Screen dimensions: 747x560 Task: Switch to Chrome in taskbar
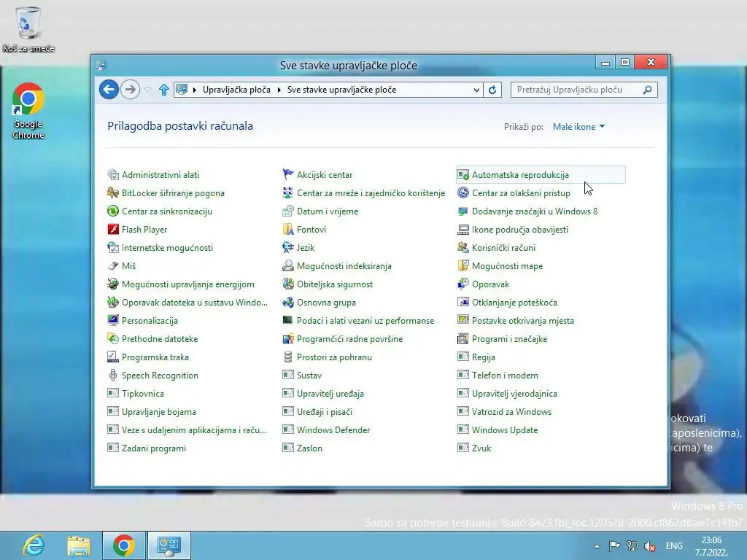click(x=124, y=545)
